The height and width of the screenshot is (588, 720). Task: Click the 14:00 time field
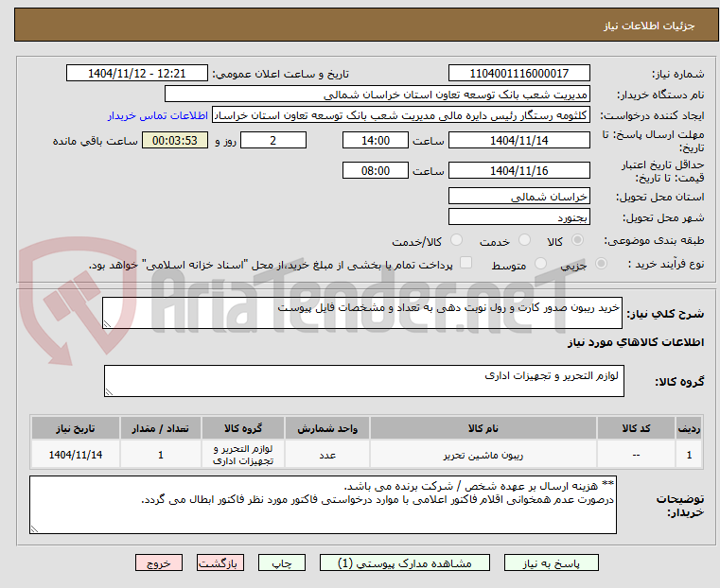click(x=376, y=140)
